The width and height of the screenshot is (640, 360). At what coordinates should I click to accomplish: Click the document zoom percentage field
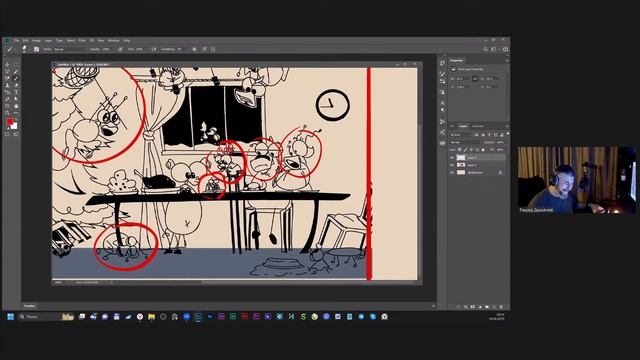[x=59, y=282]
